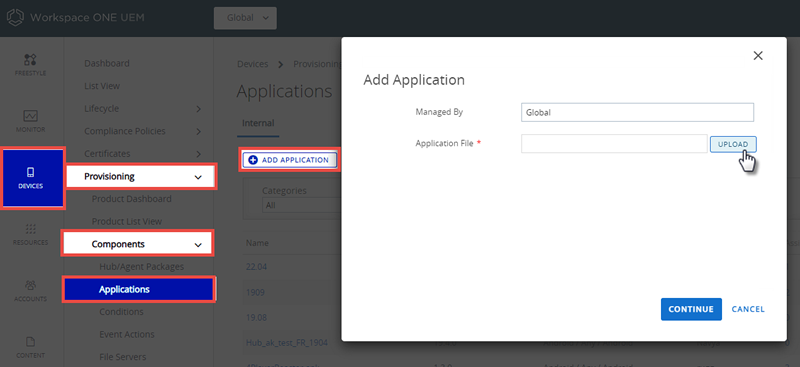Click the Add Application button
The height and width of the screenshot is (367, 800).
coord(289,160)
